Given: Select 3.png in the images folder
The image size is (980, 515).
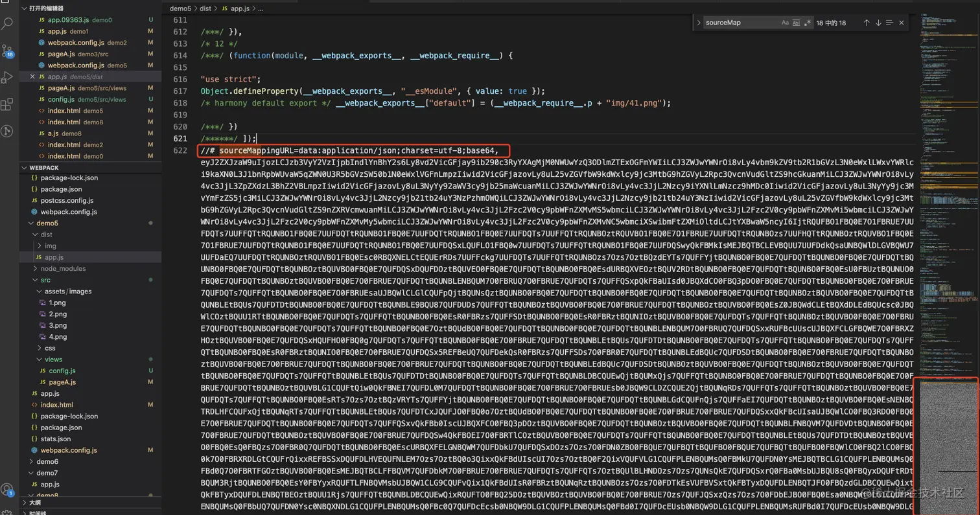Looking at the screenshot, I should [x=91, y=325].
